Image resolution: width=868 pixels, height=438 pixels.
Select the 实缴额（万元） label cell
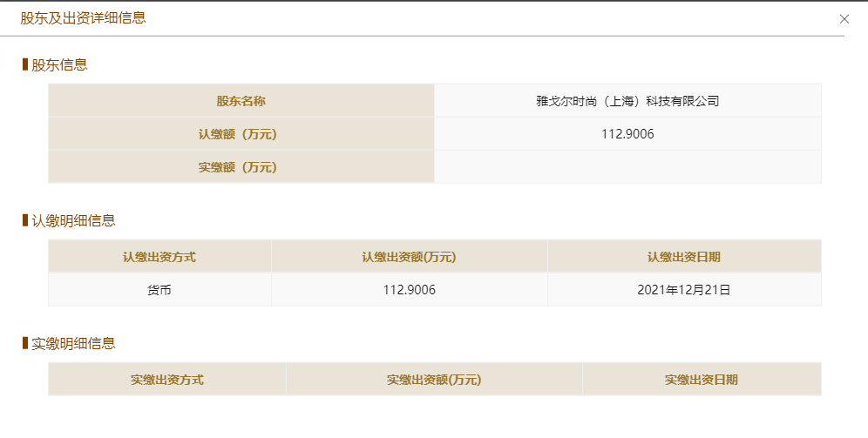[241, 167]
